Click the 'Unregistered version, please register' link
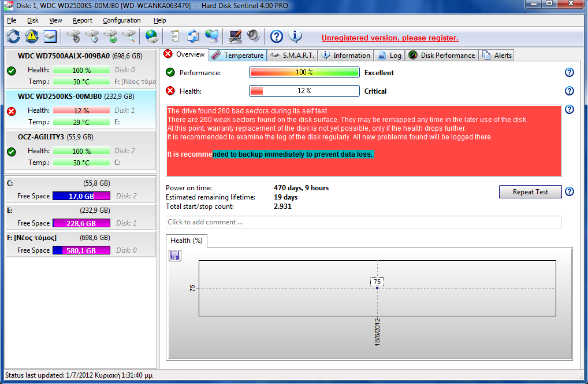Image resolution: width=588 pixels, height=384 pixels. (x=390, y=38)
